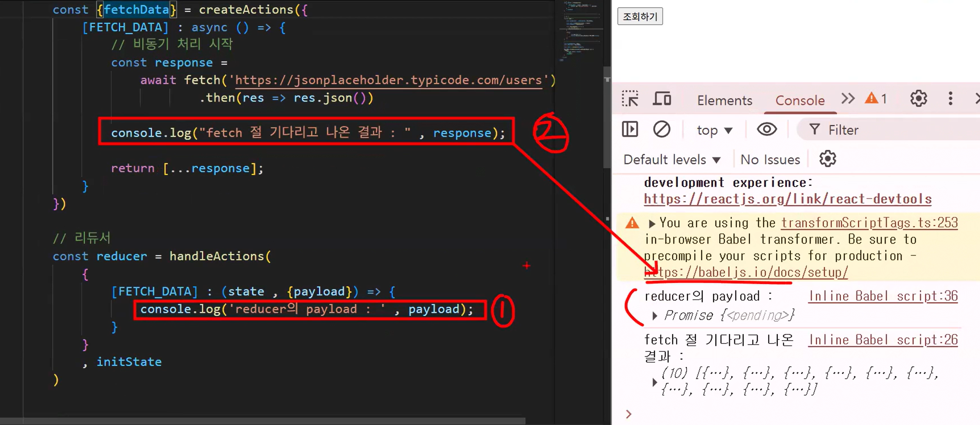The image size is (980, 425).
Task: Toggle the console sidebar panel
Action: click(629, 130)
